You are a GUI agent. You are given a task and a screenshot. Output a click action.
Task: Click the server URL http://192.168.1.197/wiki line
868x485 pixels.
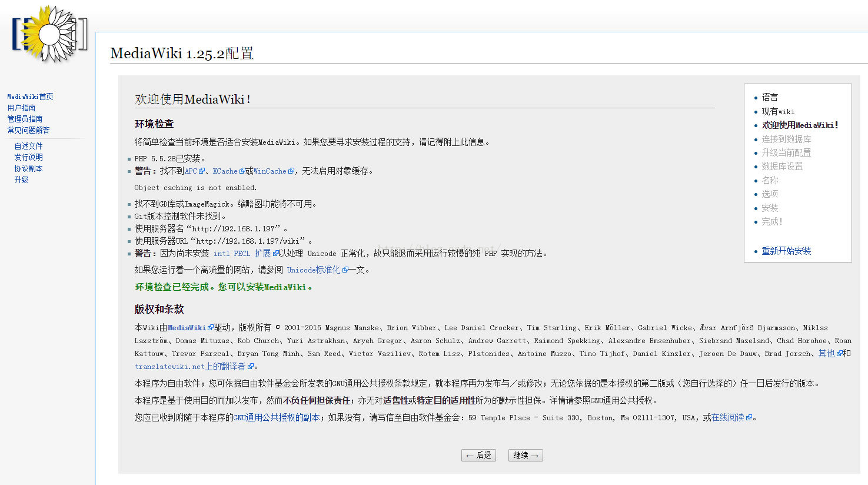223,241
